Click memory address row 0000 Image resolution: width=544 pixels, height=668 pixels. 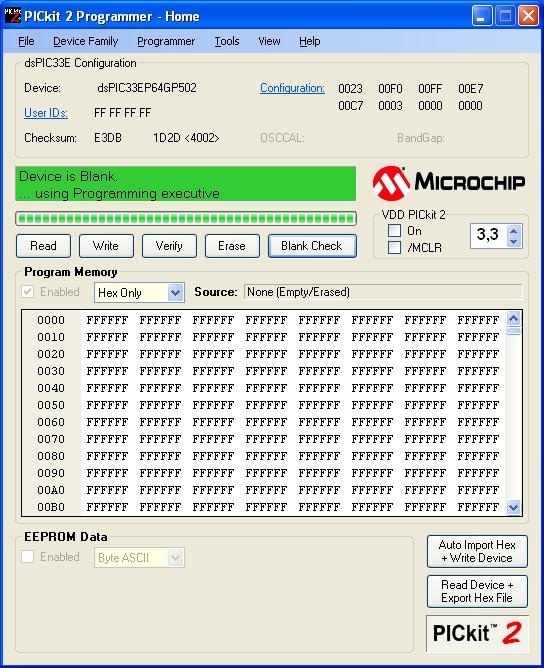tap(51, 320)
